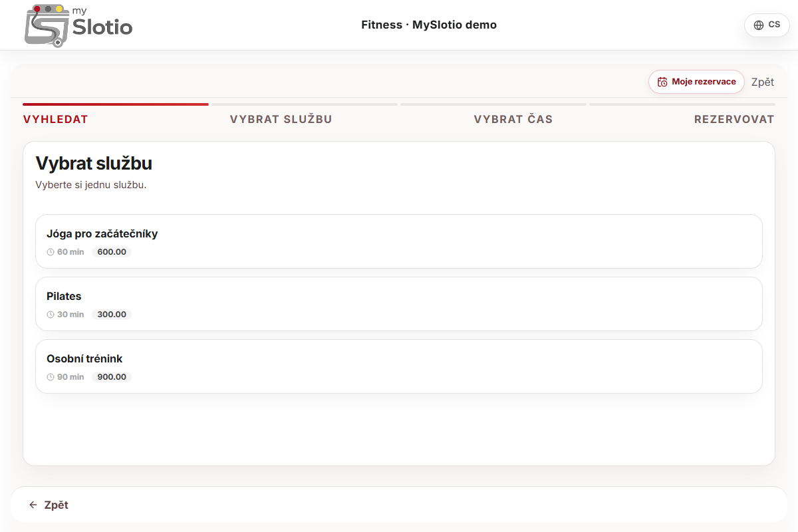Click the red progress bar segment
This screenshot has height=532, width=798.
coord(116,104)
